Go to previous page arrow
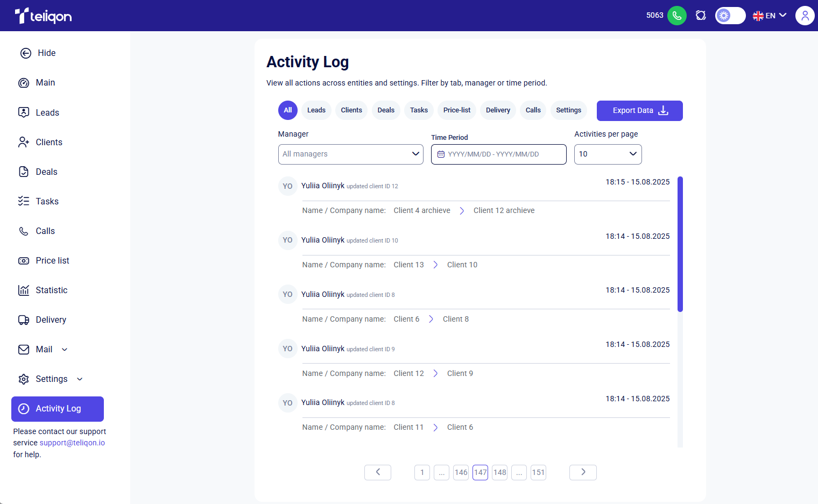Screen dimensions: 818x504 click(378, 472)
